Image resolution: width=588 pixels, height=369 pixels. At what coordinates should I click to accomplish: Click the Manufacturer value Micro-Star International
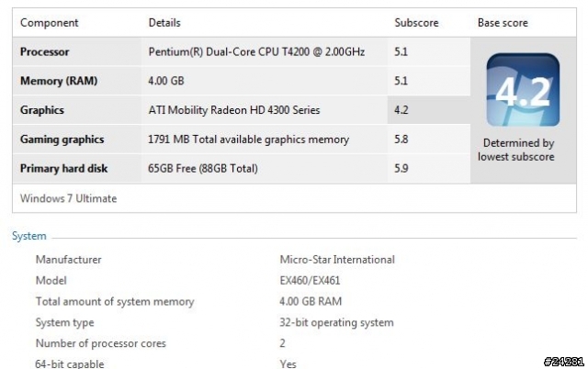tap(337, 260)
